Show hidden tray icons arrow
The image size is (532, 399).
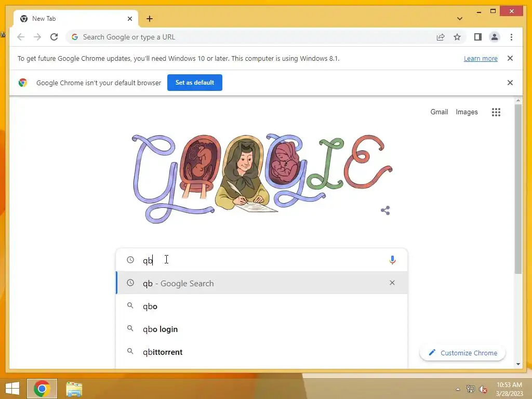point(458,389)
